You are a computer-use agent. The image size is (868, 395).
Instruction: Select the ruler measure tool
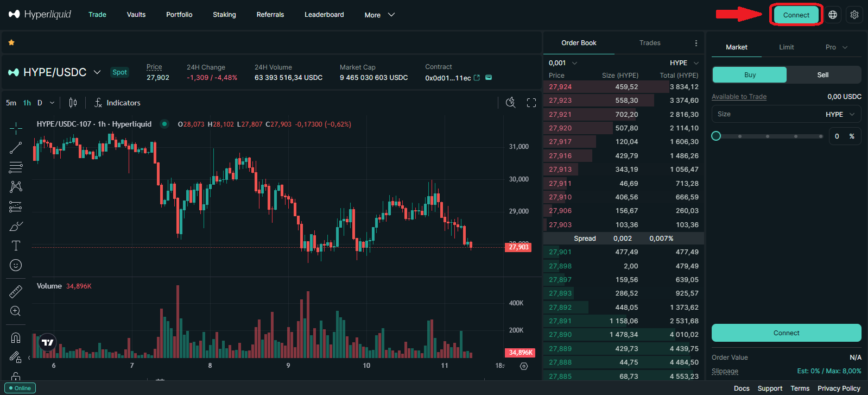[x=16, y=292]
